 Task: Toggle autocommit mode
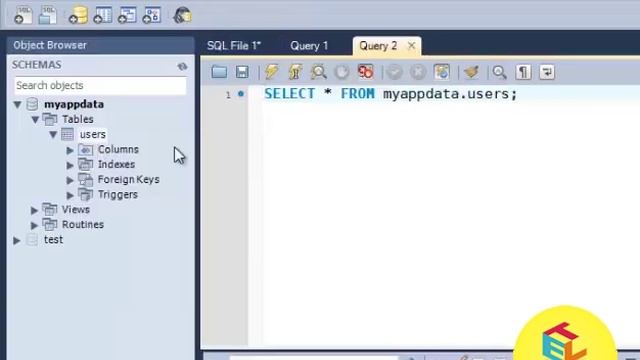[442, 72]
